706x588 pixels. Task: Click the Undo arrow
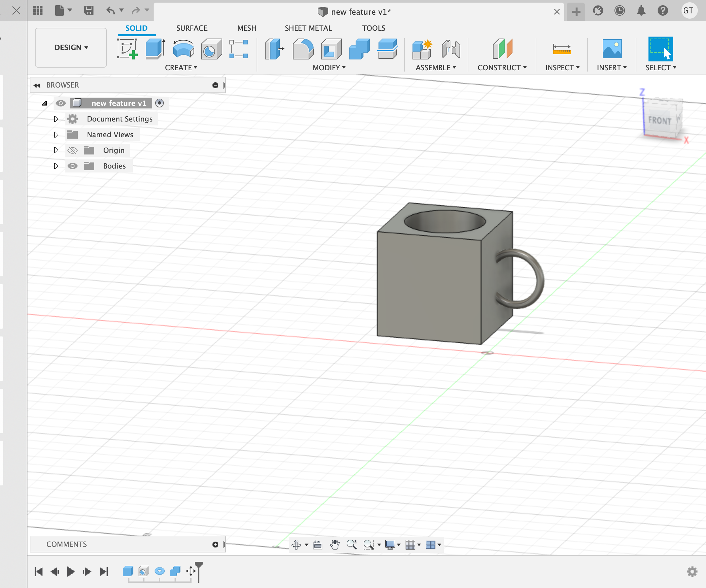pyautogui.click(x=110, y=11)
